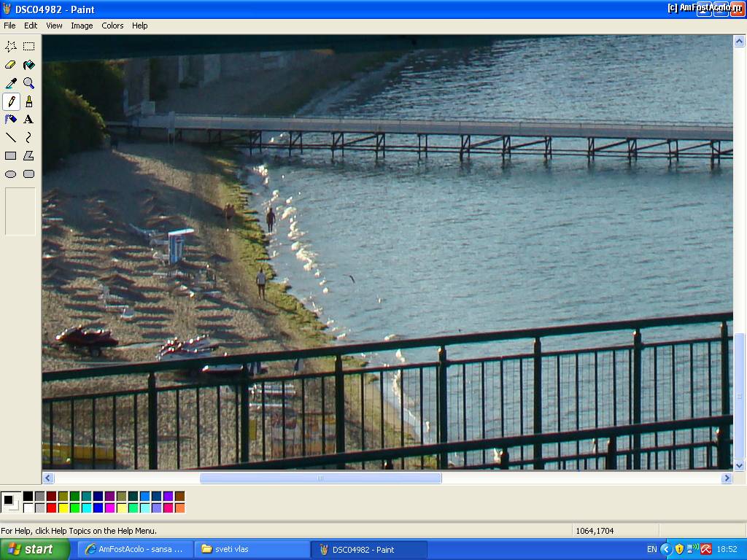Select the Rectangle shape tool
The image size is (747, 560).
pyautogui.click(x=11, y=156)
